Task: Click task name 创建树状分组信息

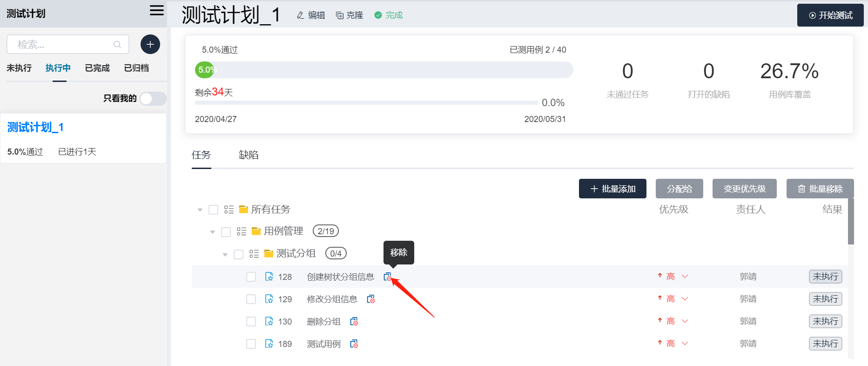Action: (x=340, y=277)
